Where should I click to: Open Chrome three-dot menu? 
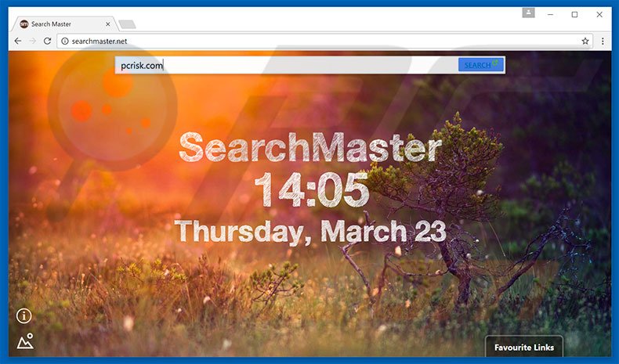[603, 41]
